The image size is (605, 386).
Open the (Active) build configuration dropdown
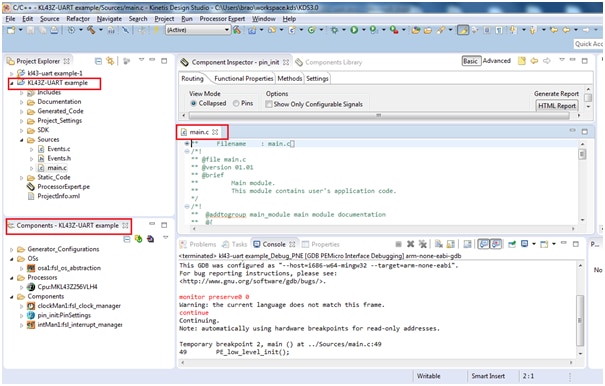point(198,30)
